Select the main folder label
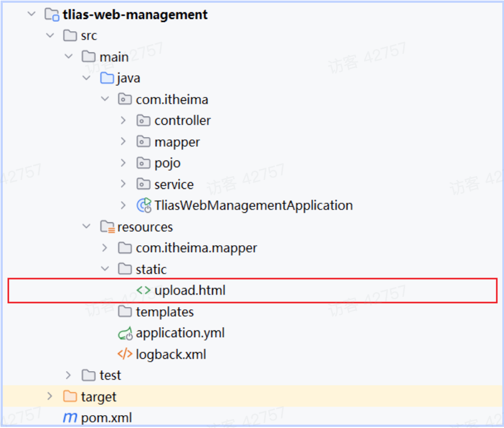This screenshot has width=504, height=428. pos(114,57)
